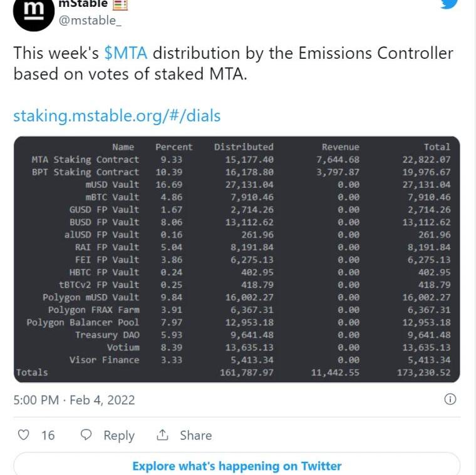
Task: Open the staking.mstable.org dials link
Action: click(117, 116)
